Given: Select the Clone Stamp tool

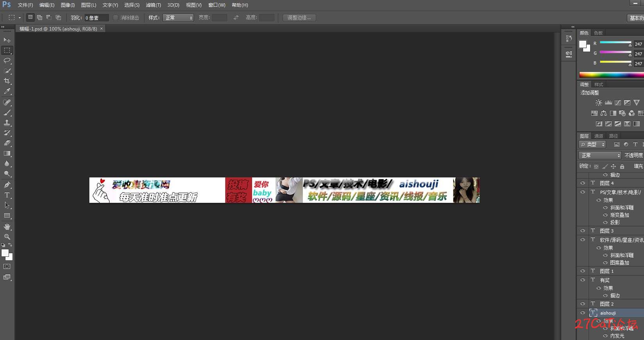Looking at the screenshot, I should click(x=7, y=123).
